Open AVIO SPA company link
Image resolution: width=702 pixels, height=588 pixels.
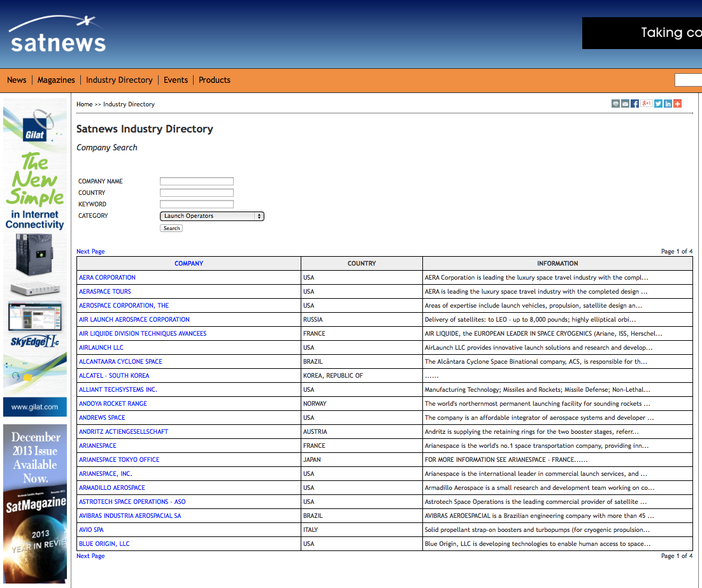[91, 530]
